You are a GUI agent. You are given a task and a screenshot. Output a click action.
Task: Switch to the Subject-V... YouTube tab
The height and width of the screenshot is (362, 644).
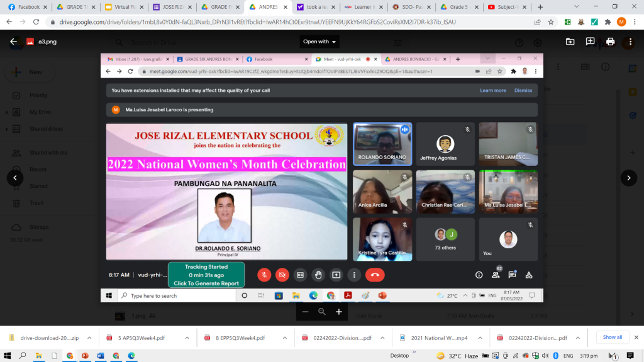(508, 7)
